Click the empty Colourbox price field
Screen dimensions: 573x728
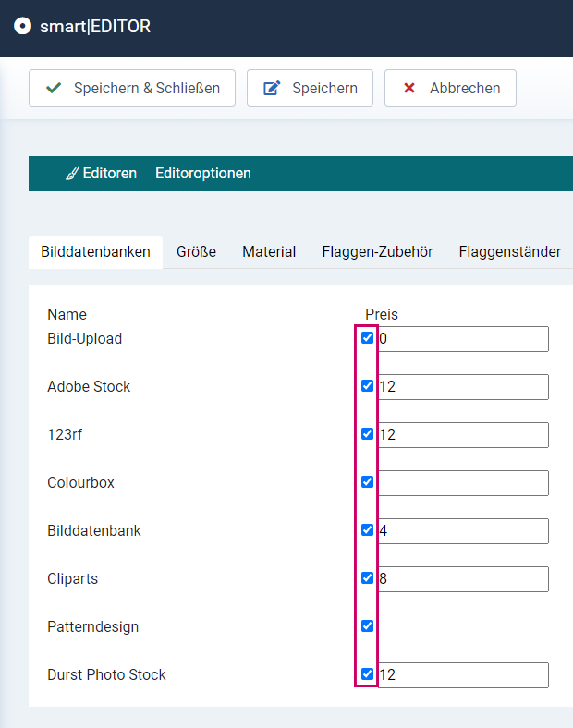point(463,483)
